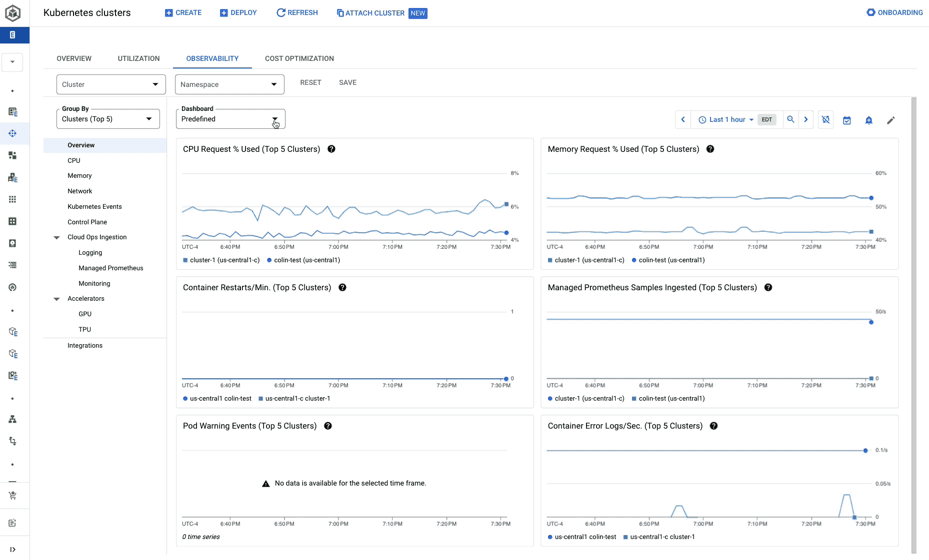Go to previous time range
929x560 pixels.
(683, 119)
